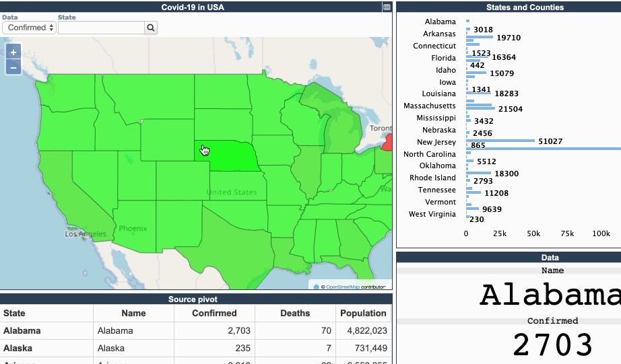Viewport: 621px width, 364px height.
Task: Click the highlighted Nebraska state on map
Action: point(236,156)
